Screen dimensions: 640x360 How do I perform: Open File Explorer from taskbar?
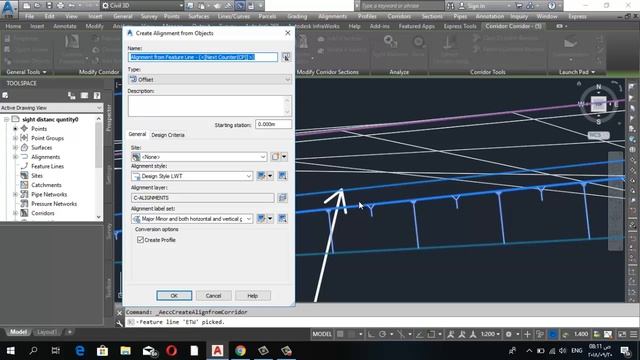pyautogui.click(x=125, y=350)
